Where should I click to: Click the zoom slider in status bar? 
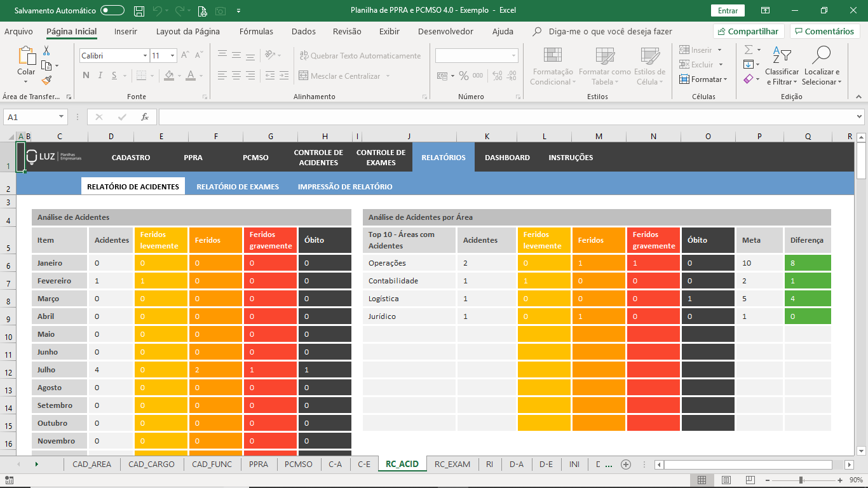pos(801,480)
